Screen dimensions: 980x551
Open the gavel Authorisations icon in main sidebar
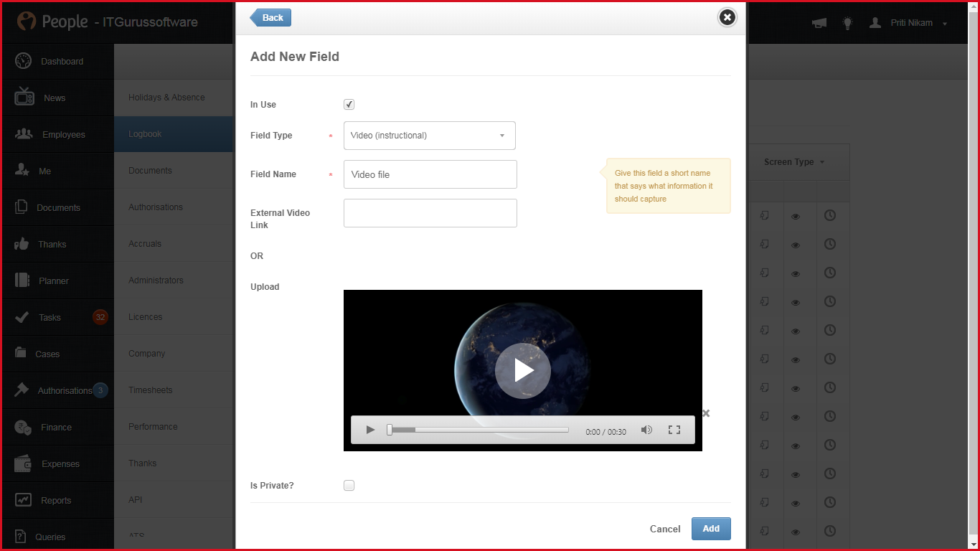tap(22, 390)
